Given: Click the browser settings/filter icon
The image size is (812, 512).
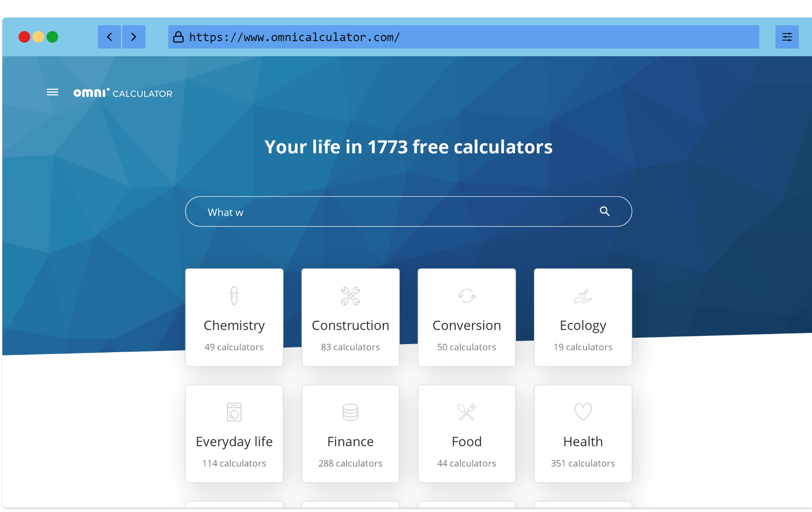Looking at the screenshot, I should (x=787, y=36).
